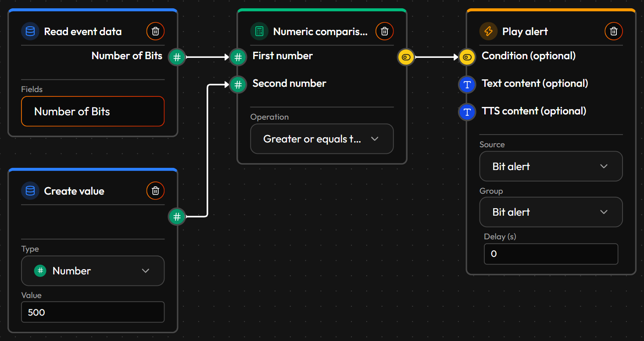Click the Read event data title
This screenshot has width=644, height=341.
[x=83, y=32]
